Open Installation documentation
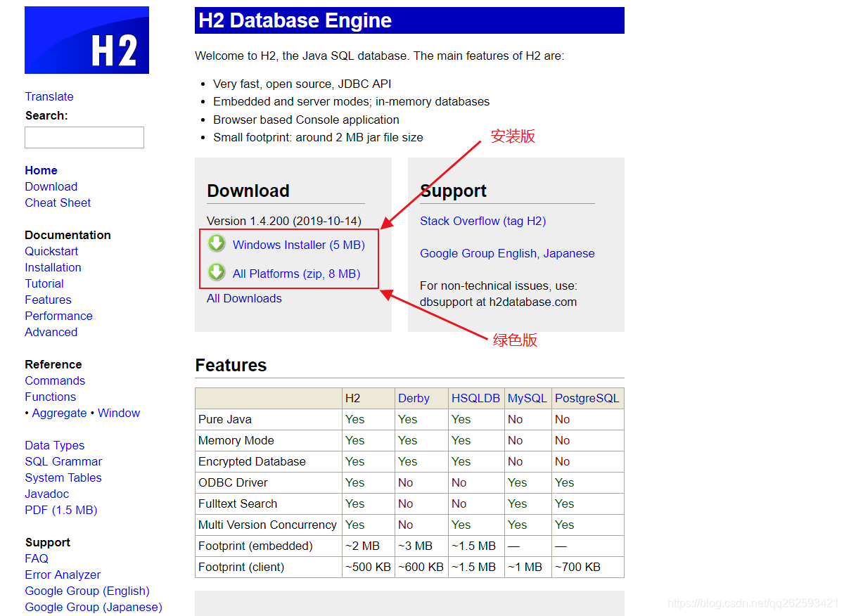This screenshot has height=616, width=844. pyautogui.click(x=53, y=267)
